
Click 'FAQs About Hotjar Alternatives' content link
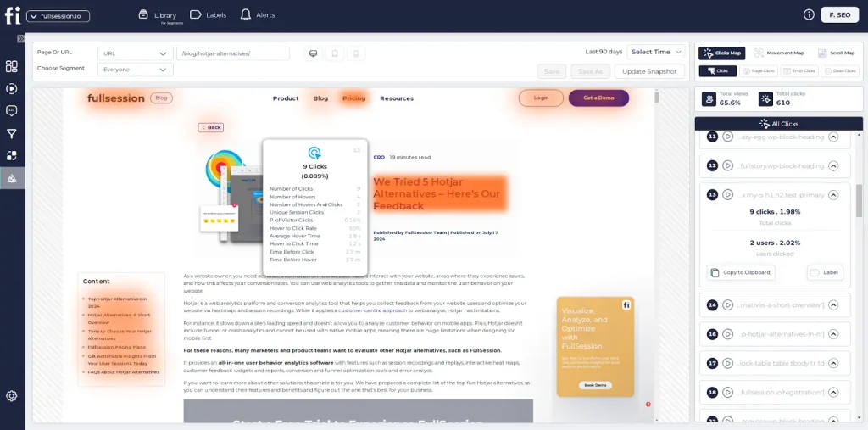pyautogui.click(x=124, y=372)
